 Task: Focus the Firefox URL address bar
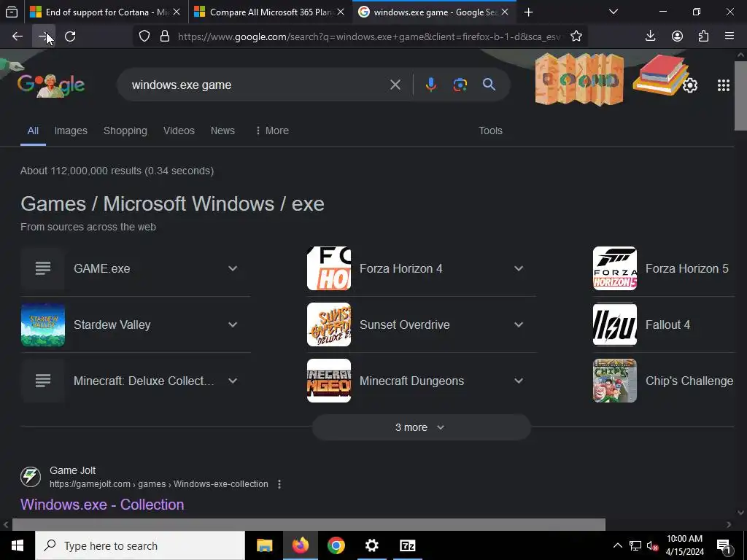pos(369,36)
